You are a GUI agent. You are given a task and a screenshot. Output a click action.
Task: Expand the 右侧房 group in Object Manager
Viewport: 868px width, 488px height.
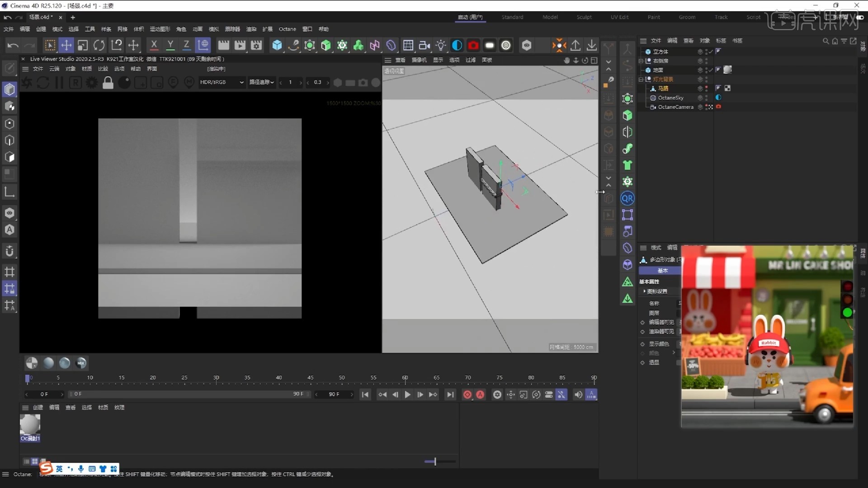[x=642, y=61]
